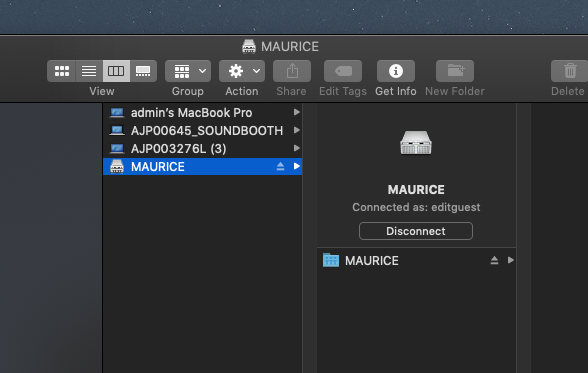Click the Disconnect button
This screenshot has width=588, height=373.
pos(416,231)
